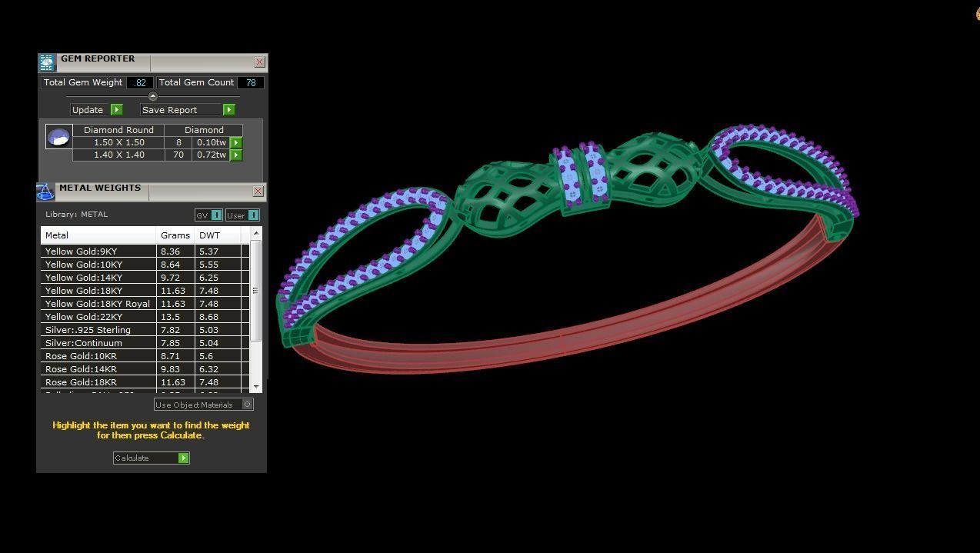The image size is (980, 553).
Task: Select the Yellow Gold:14KY row
Action: 145,278
